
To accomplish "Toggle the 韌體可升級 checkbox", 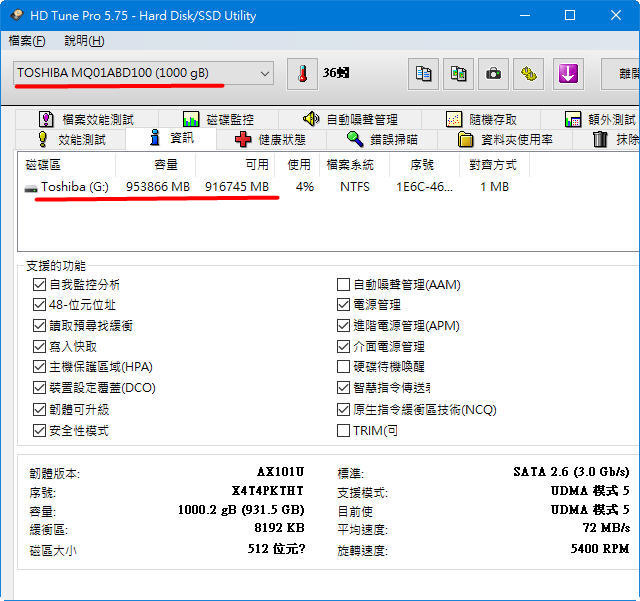I will point(39,409).
